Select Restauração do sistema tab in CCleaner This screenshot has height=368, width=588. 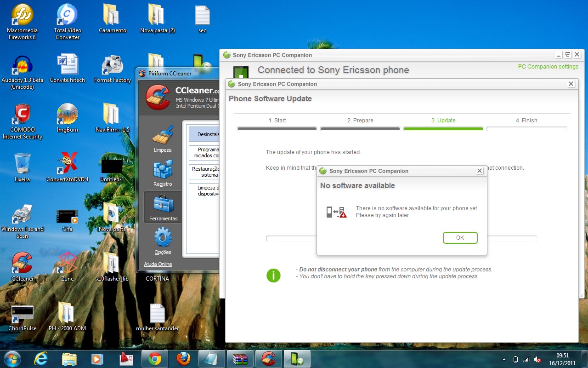[x=204, y=172]
